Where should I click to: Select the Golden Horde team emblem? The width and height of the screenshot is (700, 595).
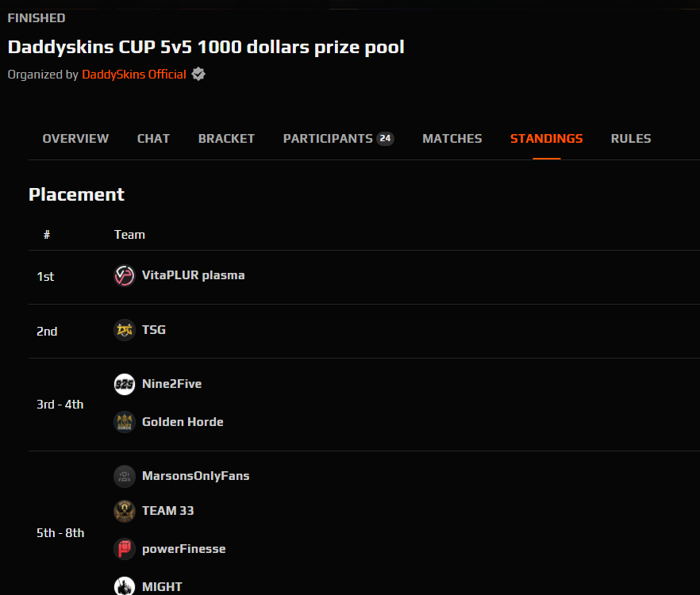pyautogui.click(x=125, y=422)
